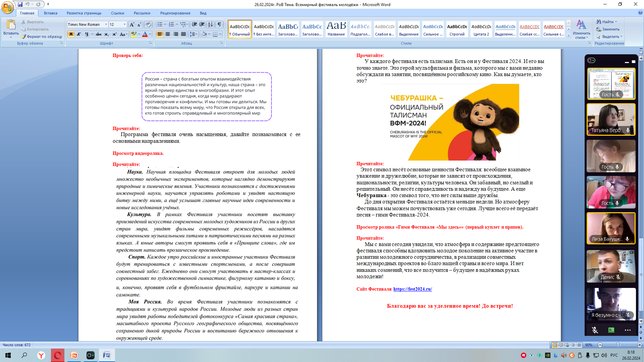This screenshot has height=362, width=644.
Task: Switch to the Рассылки tab
Action: pyautogui.click(x=142, y=13)
